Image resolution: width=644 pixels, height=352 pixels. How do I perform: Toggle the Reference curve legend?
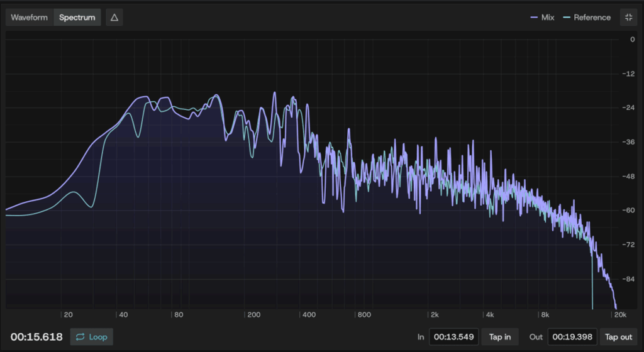pos(587,17)
